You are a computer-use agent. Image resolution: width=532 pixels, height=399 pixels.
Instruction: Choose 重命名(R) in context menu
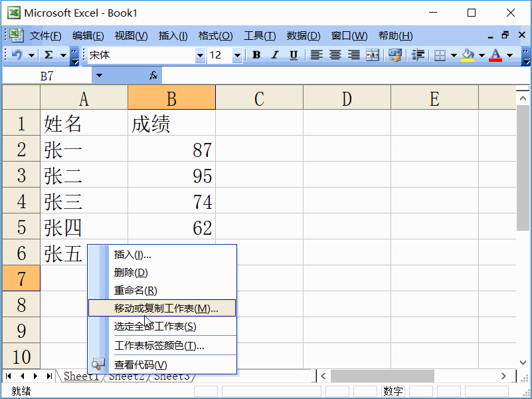(x=162, y=291)
